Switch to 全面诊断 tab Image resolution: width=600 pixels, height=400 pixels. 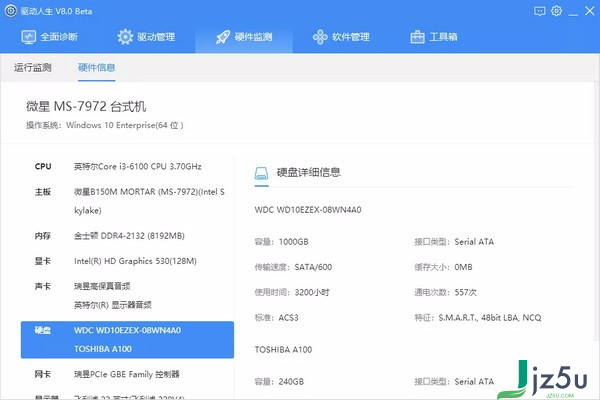49,37
